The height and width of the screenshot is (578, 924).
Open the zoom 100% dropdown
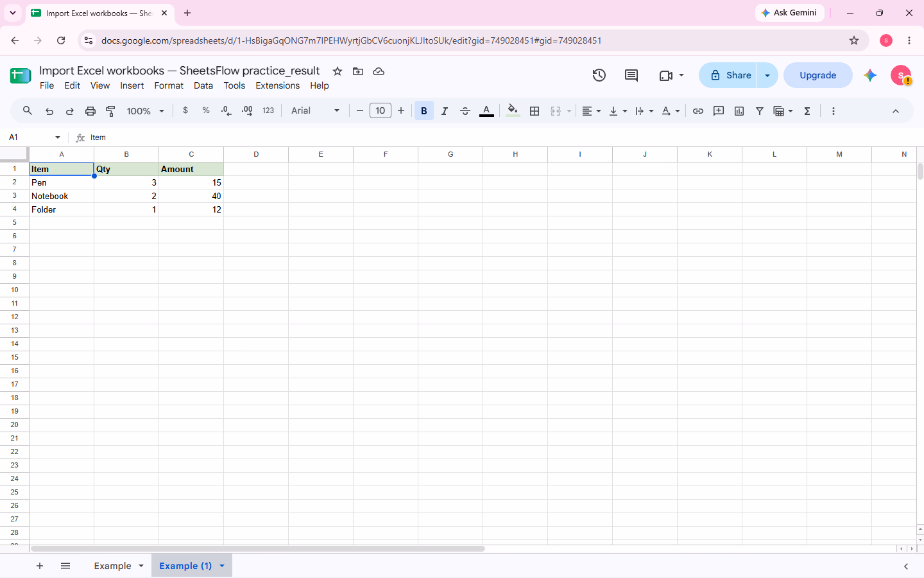146,111
